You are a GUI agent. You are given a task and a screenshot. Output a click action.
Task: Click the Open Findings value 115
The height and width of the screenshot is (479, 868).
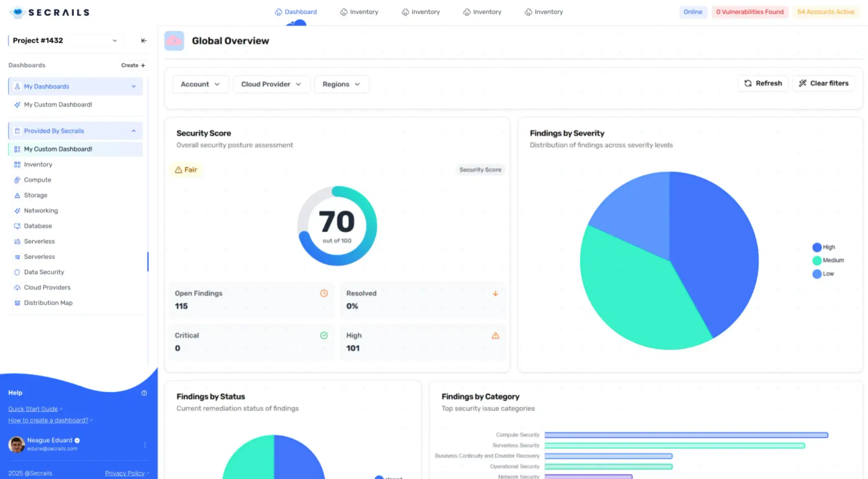click(181, 306)
